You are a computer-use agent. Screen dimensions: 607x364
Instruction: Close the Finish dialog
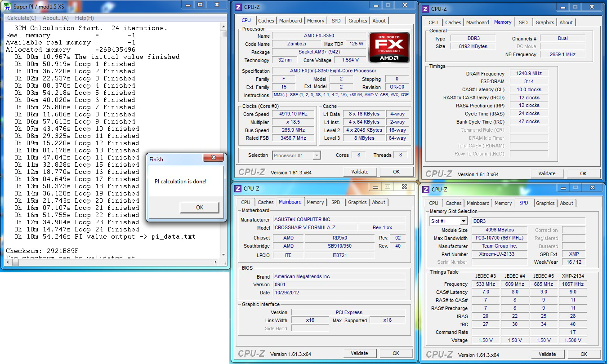click(213, 158)
